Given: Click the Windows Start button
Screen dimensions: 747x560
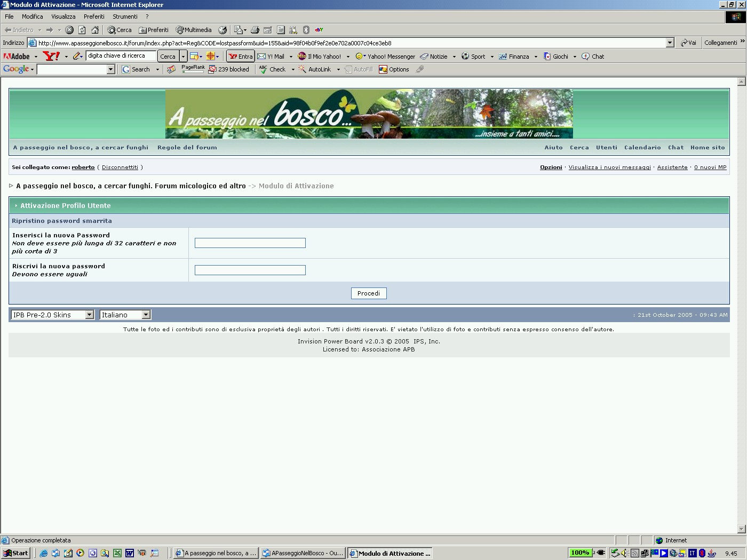Looking at the screenshot, I should [15, 553].
